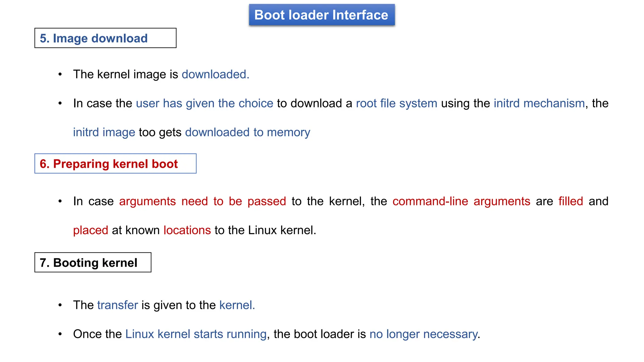
Task: Click the blue text 'initrd image'
Action: [x=104, y=132]
